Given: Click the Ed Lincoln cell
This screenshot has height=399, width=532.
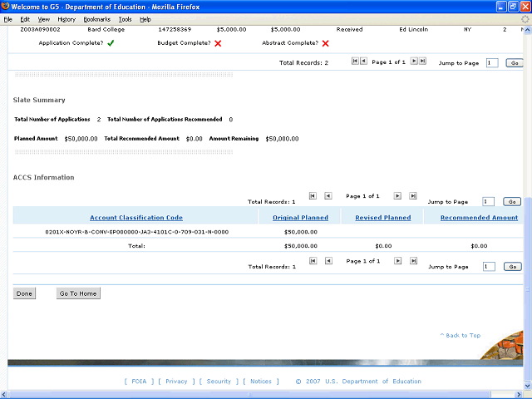Looking at the screenshot, I should [414, 30].
